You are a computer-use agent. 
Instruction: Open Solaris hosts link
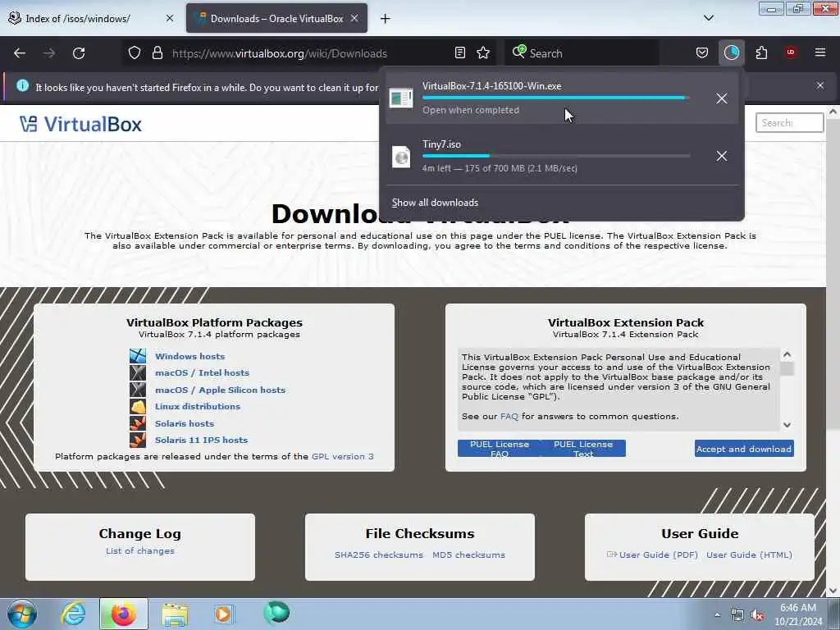[x=185, y=424]
